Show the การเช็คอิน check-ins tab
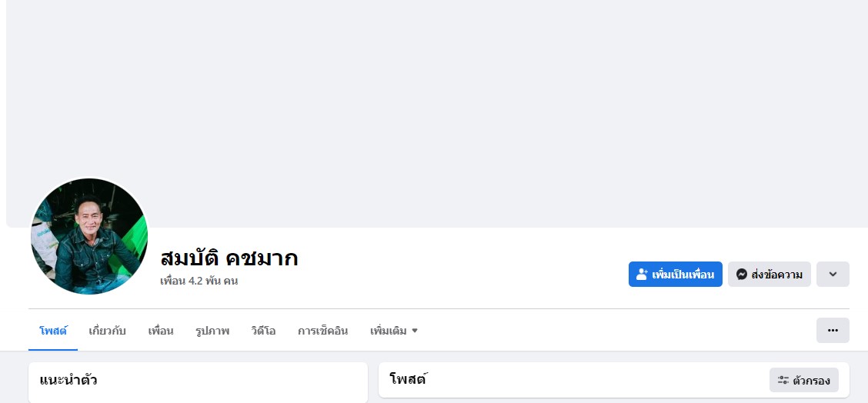Viewport: 868px width, 403px height. (322, 331)
